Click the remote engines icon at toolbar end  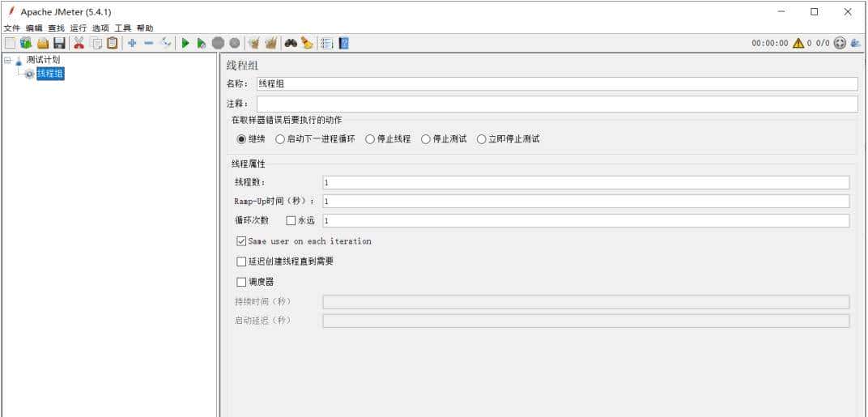[x=856, y=43]
